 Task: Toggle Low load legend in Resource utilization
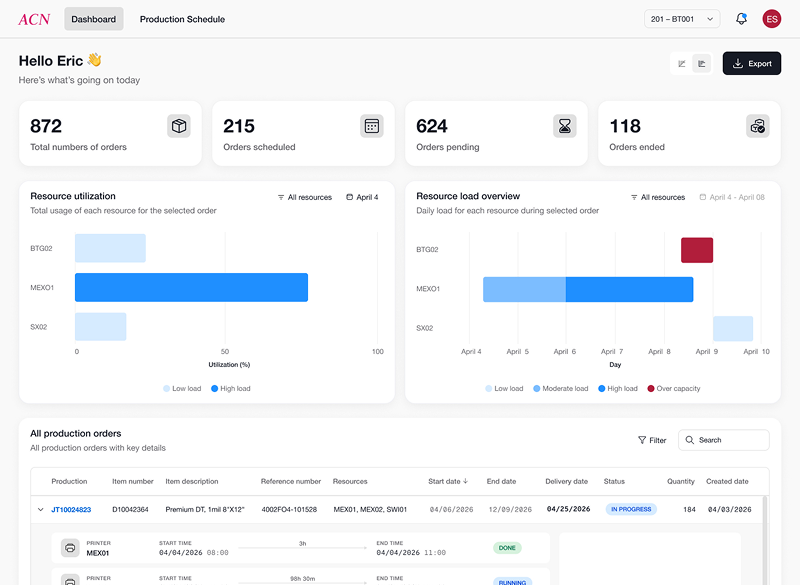click(x=182, y=389)
